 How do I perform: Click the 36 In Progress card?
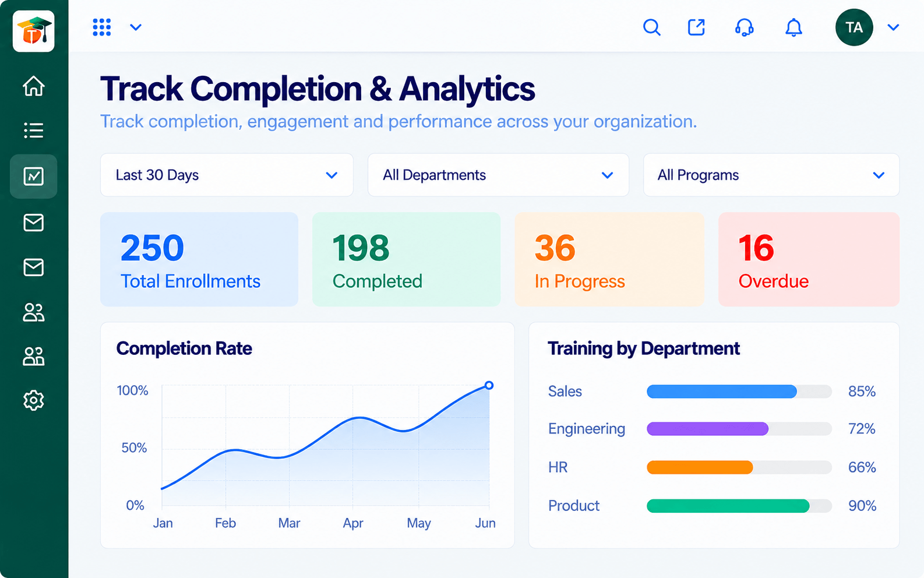click(609, 259)
